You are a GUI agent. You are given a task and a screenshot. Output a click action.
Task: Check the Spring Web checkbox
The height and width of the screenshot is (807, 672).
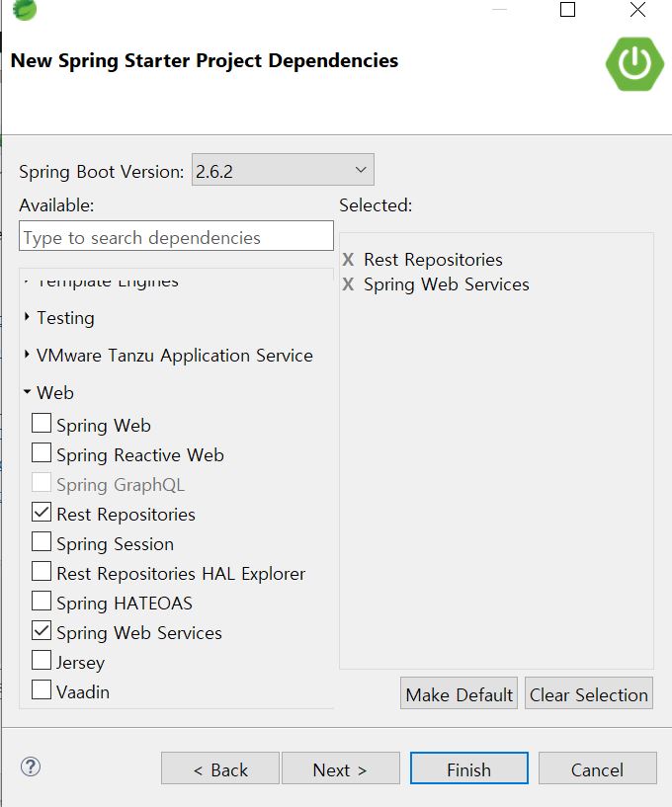click(x=42, y=424)
